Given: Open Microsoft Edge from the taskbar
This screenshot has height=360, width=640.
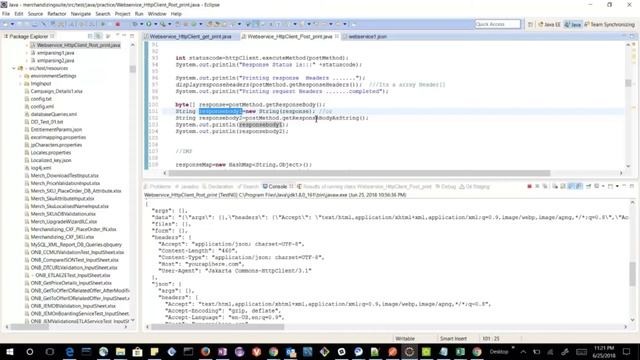Looking at the screenshot, I should coord(69,351).
